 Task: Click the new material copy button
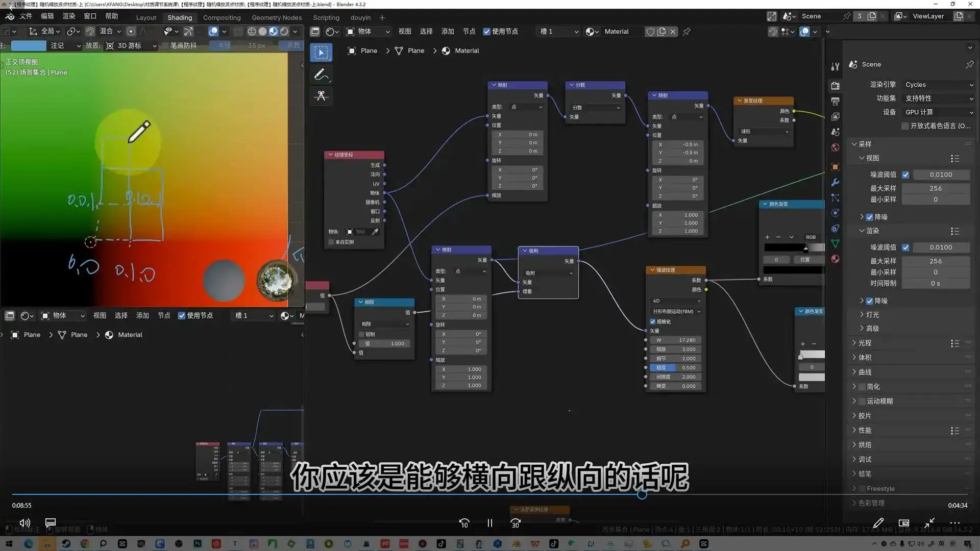[661, 32]
